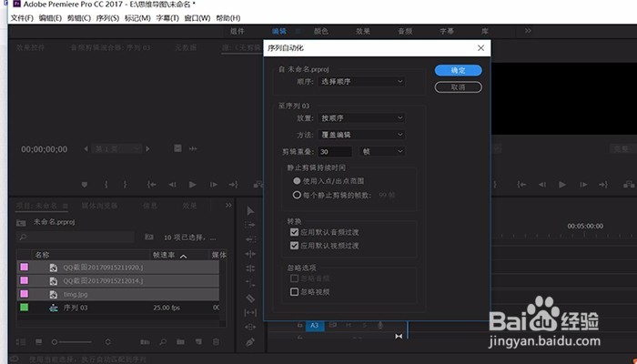Play clip in Source monitor
The height and width of the screenshot is (364, 637).
coord(193,185)
